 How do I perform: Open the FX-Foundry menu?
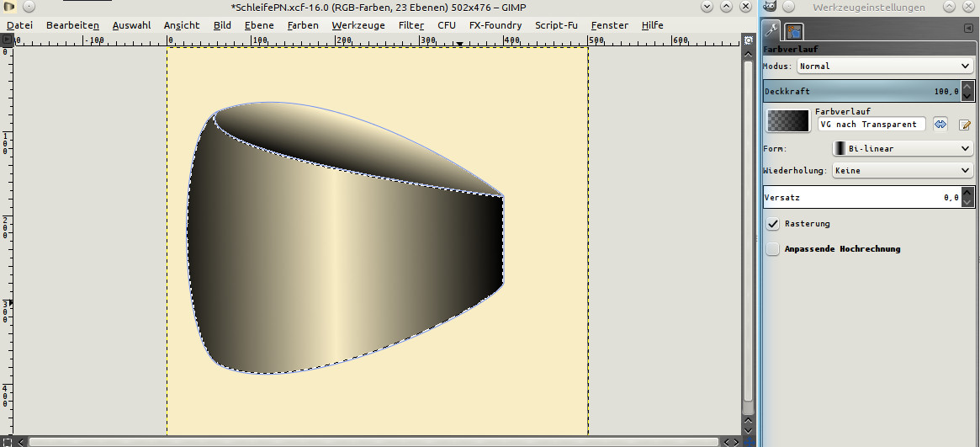pos(495,25)
